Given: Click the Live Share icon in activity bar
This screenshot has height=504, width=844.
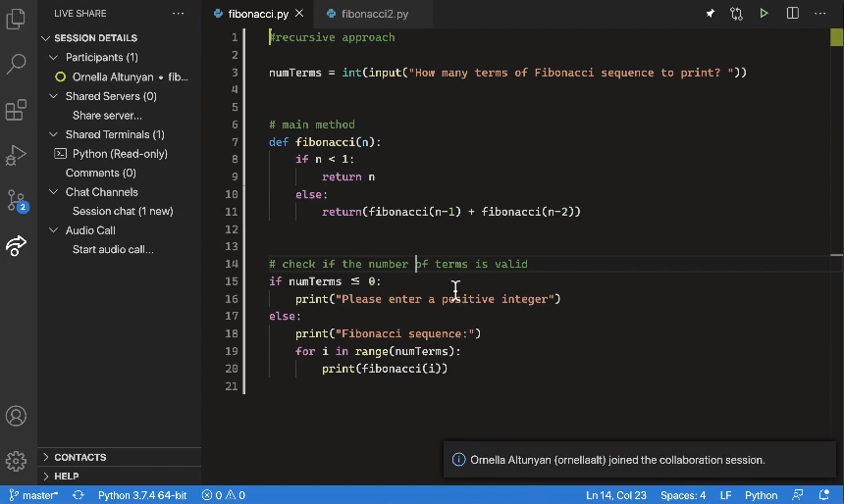Looking at the screenshot, I should [x=16, y=245].
